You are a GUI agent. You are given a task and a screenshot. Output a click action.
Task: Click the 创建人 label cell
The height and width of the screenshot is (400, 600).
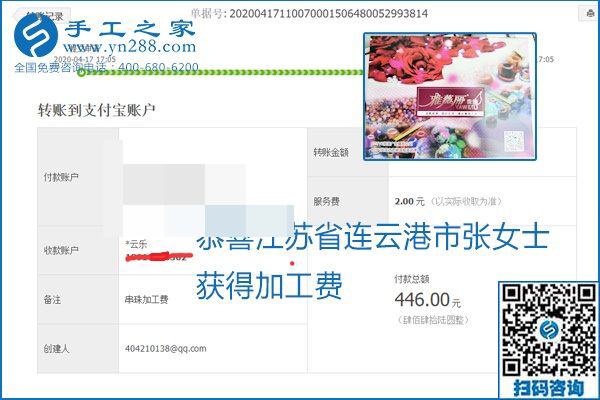pyautogui.click(x=78, y=348)
